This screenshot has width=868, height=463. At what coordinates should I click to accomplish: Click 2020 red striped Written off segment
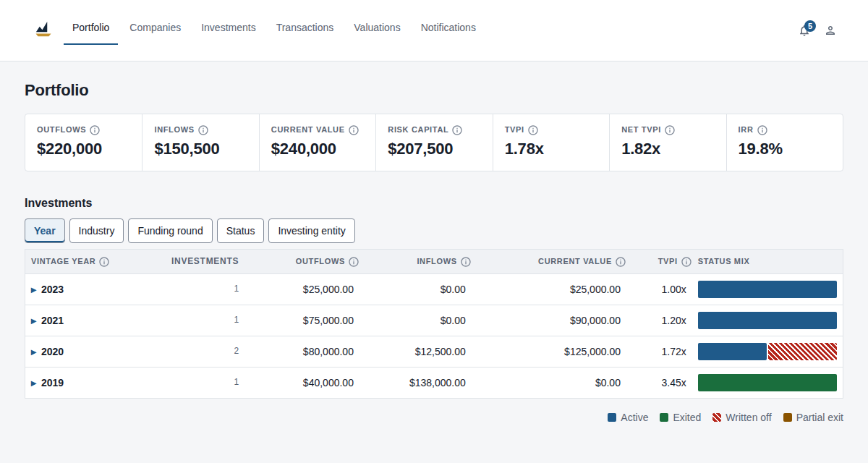802,352
